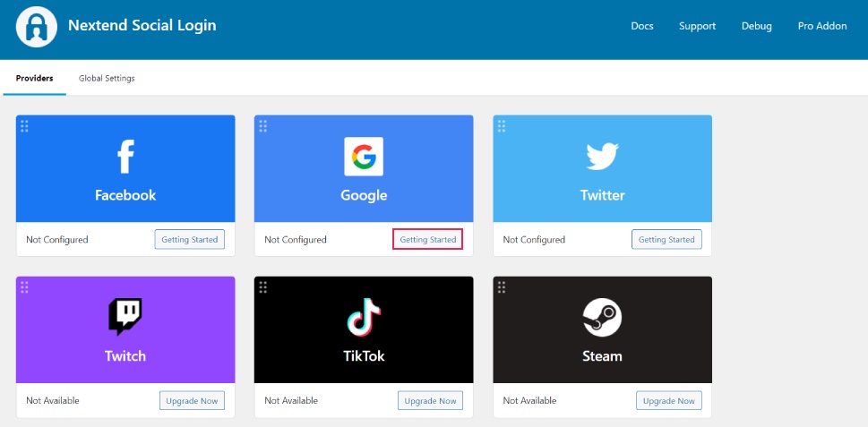Click the TikTok note logo icon

364,317
